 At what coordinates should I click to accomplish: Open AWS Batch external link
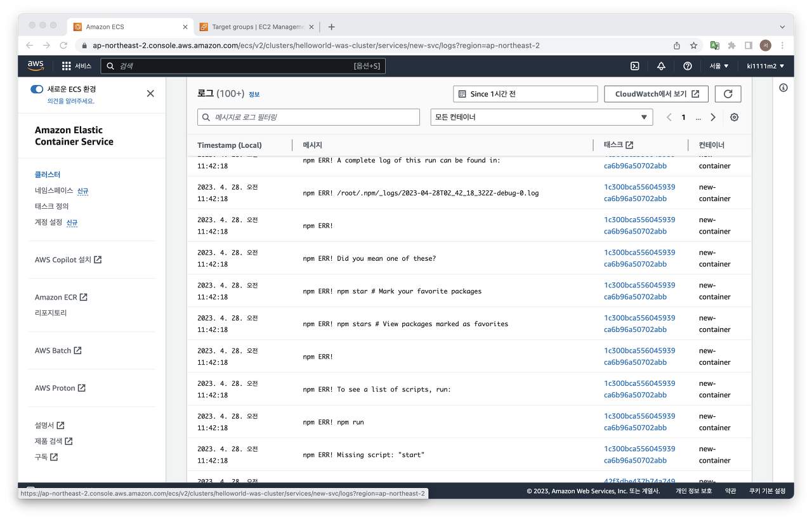point(58,350)
